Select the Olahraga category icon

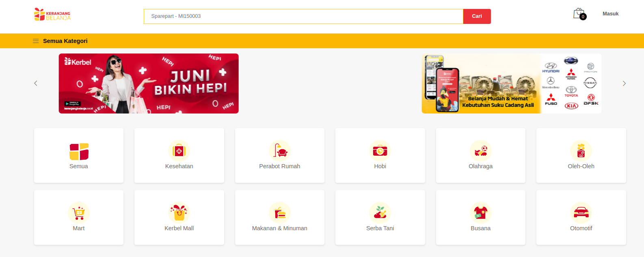[480, 151]
